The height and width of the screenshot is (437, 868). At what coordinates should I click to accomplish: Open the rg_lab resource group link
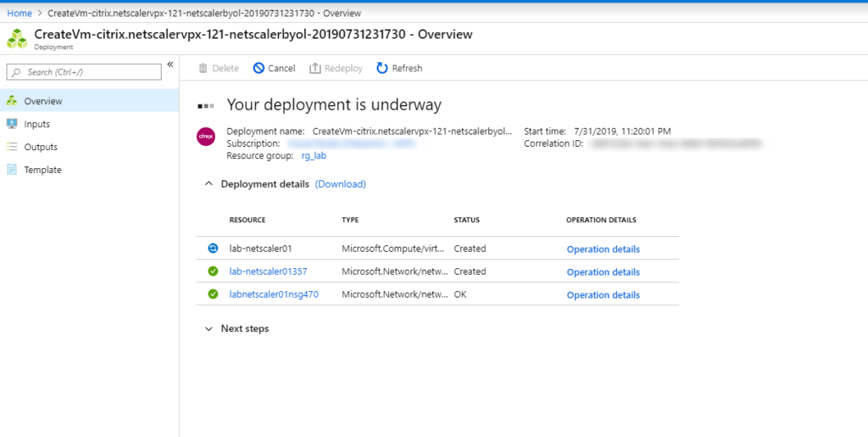pyautogui.click(x=314, y=155)
